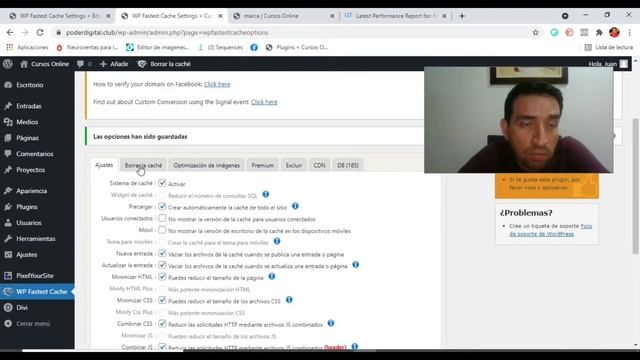Screen dimensions: 640x360
Task: Open the browser extensions puzzle icon
Action: 599,33
